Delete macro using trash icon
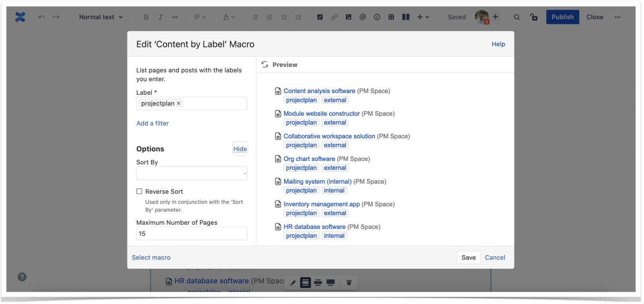The height and width of the screenshot is (304, 644). 349,283
